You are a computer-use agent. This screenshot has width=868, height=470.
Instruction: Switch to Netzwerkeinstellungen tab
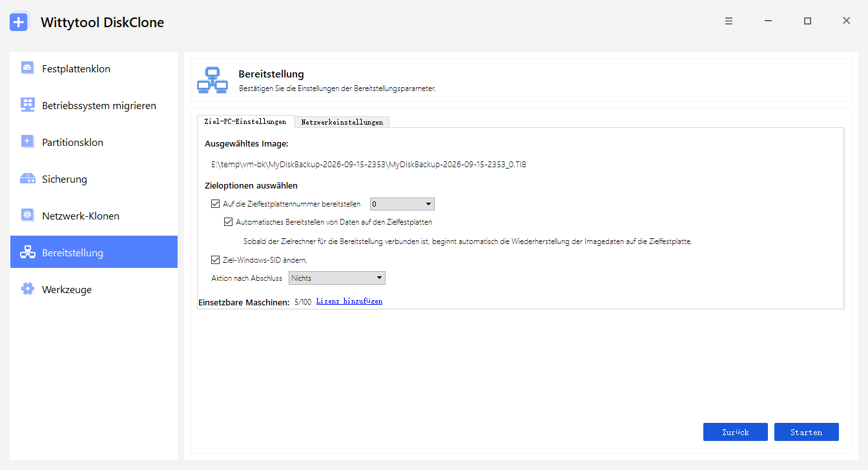tap(342, 122)
